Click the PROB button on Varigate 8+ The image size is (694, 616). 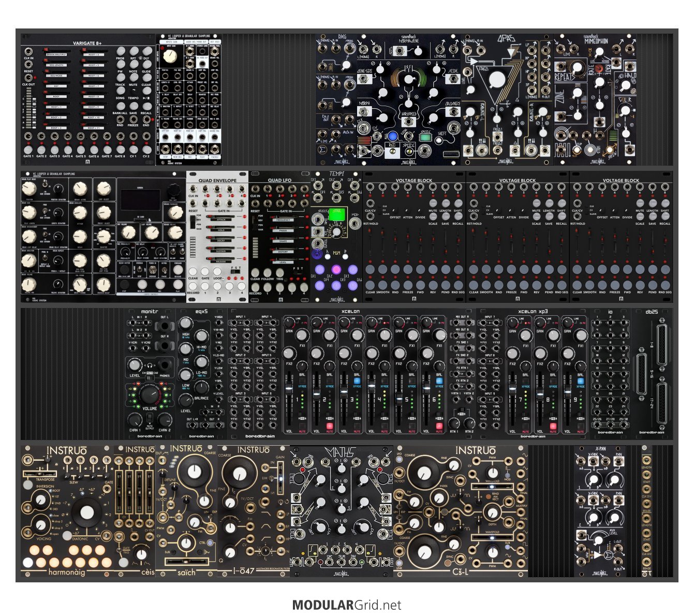[120, 51]
